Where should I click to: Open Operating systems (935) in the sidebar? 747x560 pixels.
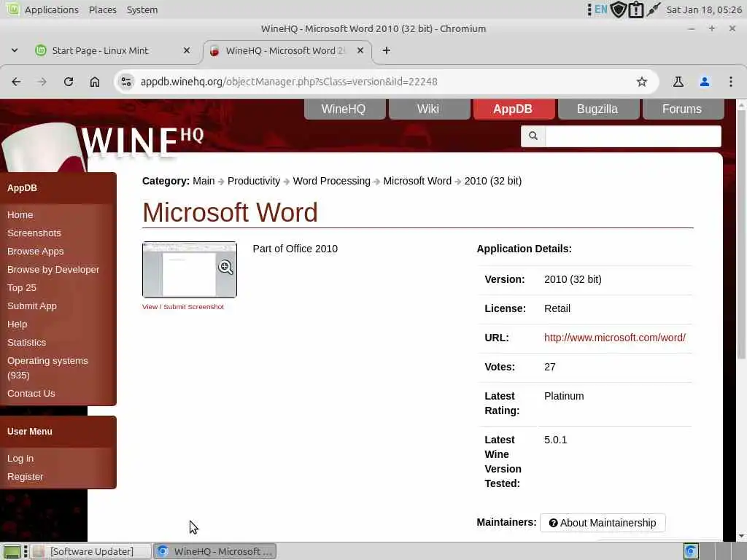(x=47, y=367)
